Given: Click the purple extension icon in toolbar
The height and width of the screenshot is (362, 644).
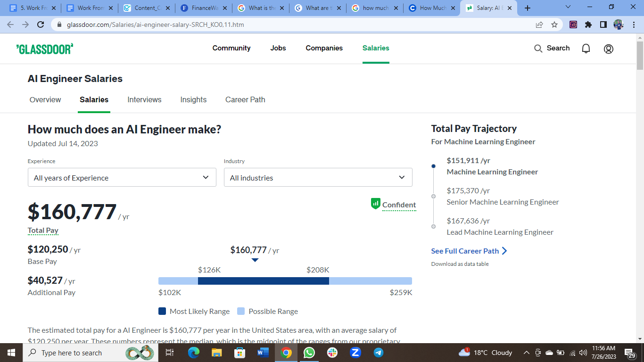Looking at the screenshot, I should (573, 25).
